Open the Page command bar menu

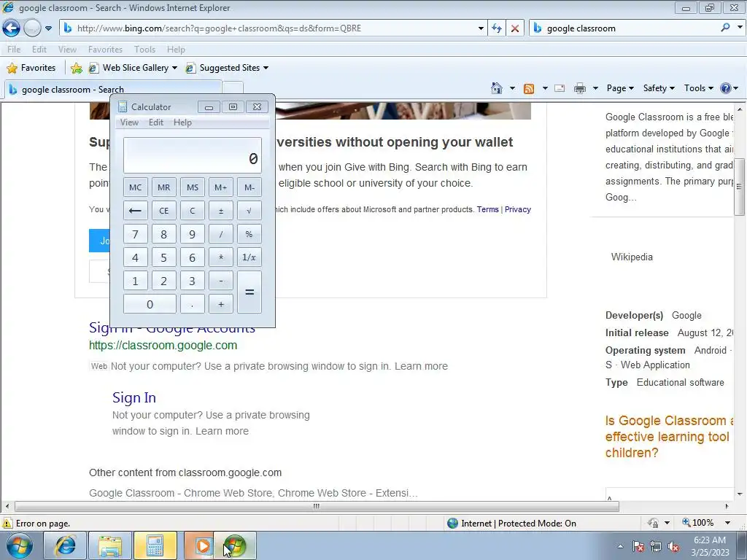click(x=620, y=88)
